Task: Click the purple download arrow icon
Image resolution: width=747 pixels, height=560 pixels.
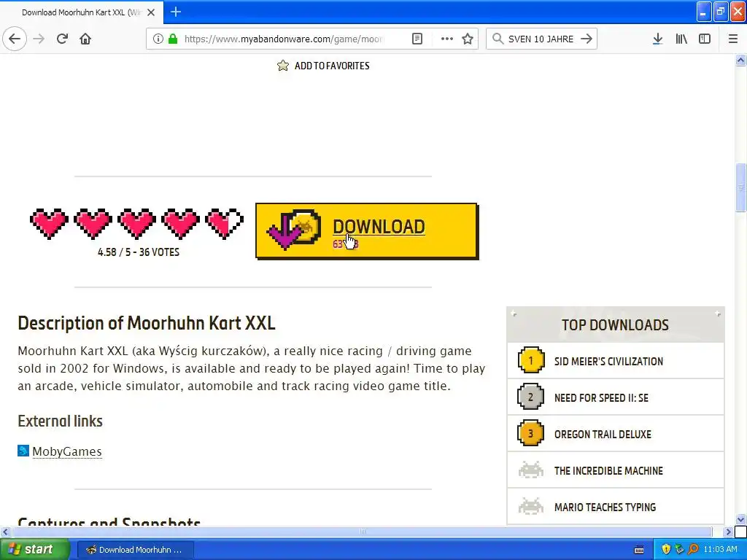Action: coord(284,232)
